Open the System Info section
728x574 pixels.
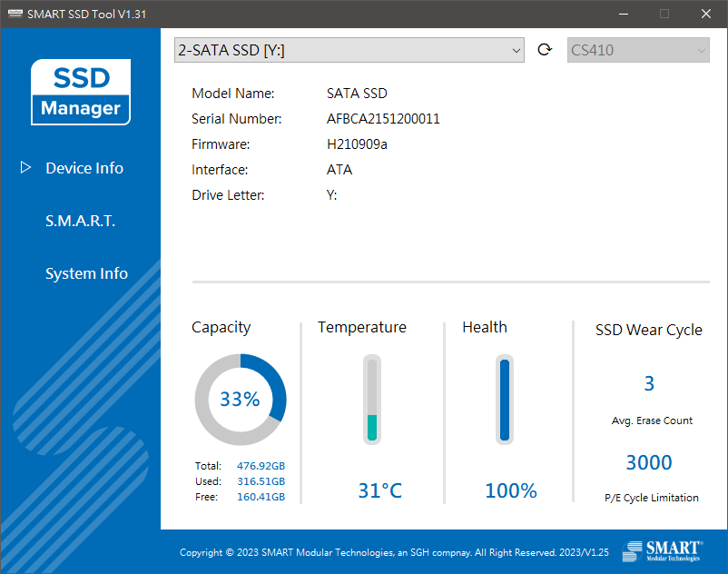coord(86,273)
